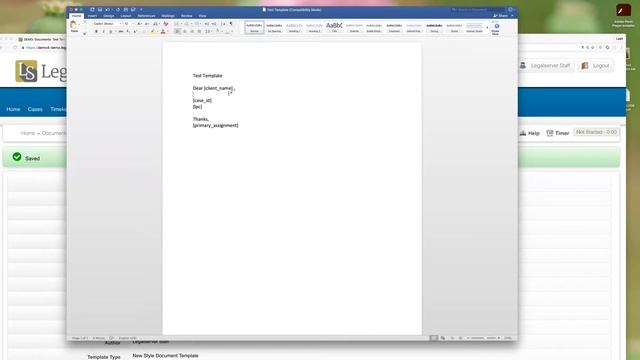Click the Home breadcrumb link in browser
Viewport: 640px width, 360px height.
coord(28,133)
